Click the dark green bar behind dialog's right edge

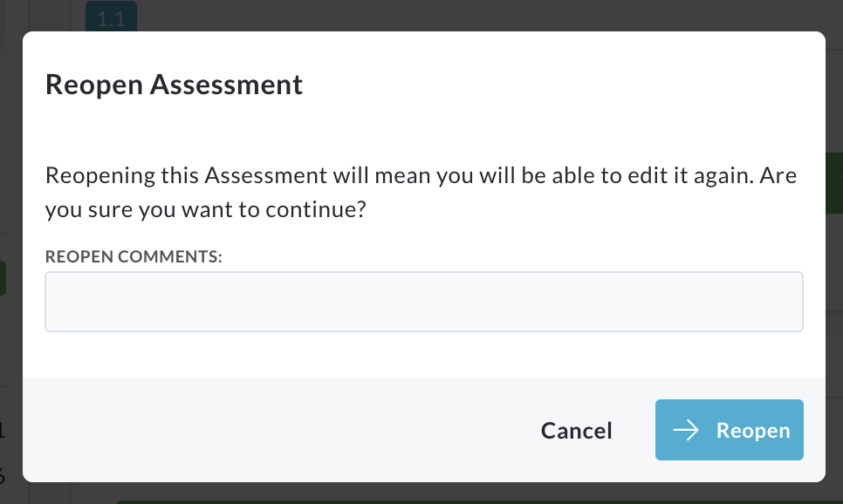(x=834, y=183)
